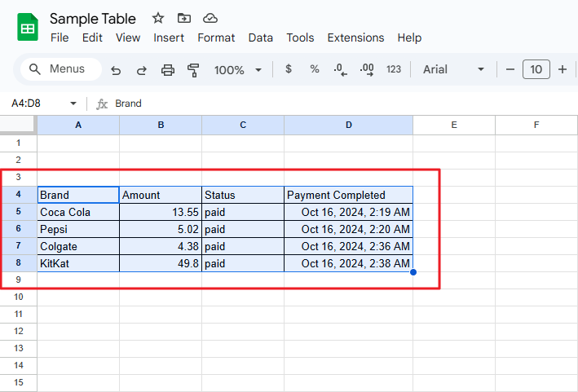Open the Arial font dropdown
578x392 pixels.
453,69
